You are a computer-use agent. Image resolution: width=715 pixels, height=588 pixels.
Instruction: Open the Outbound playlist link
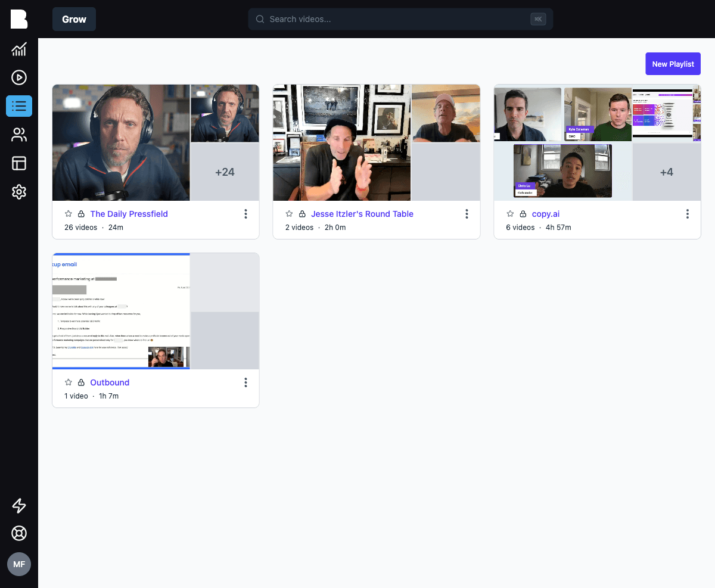tap(110, 382)
